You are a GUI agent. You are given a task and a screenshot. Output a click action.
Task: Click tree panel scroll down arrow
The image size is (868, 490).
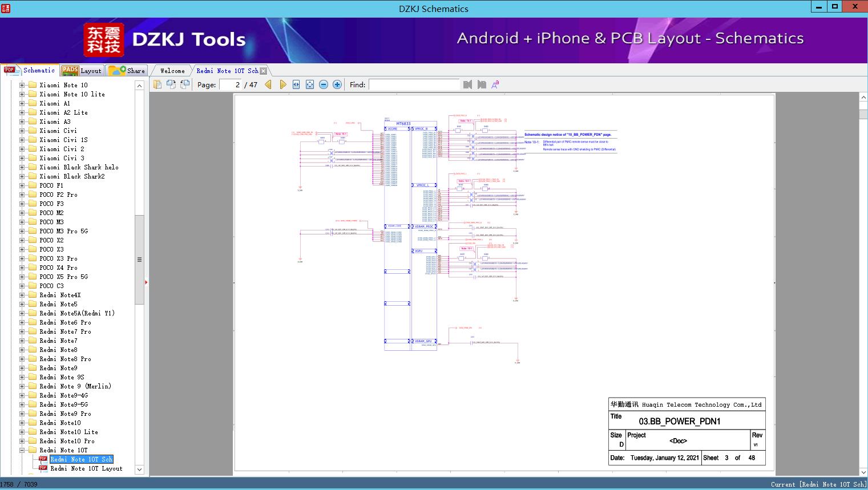[139, 469]
